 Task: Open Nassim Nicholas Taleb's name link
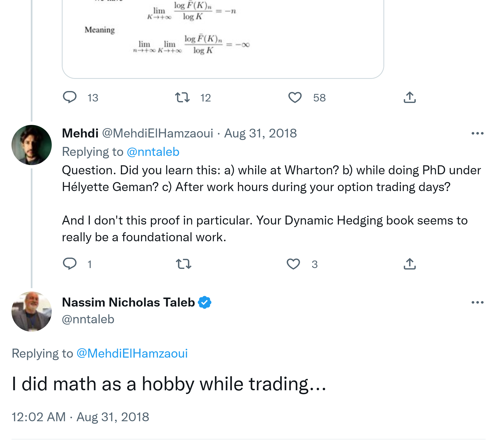[x=128, y=303]
